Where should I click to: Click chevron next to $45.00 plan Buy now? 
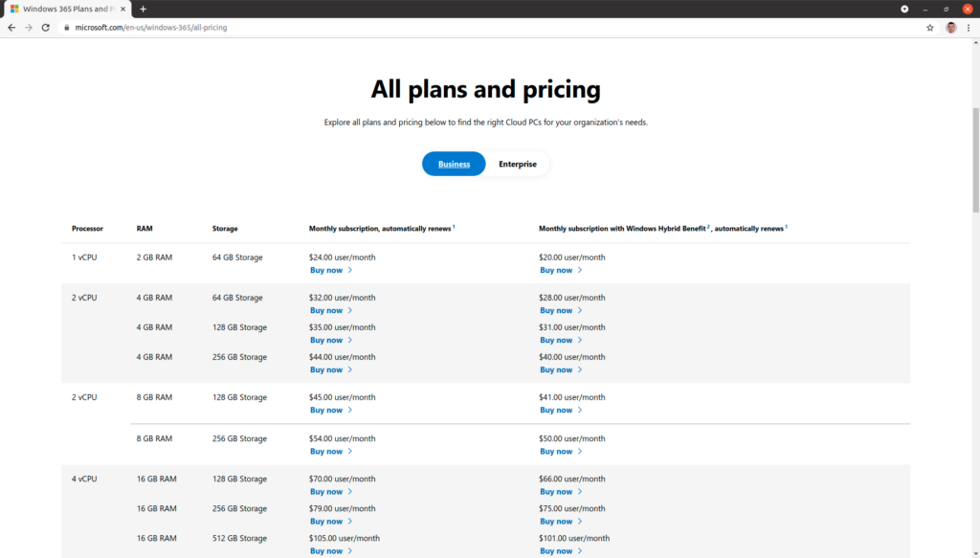point(350,410)
